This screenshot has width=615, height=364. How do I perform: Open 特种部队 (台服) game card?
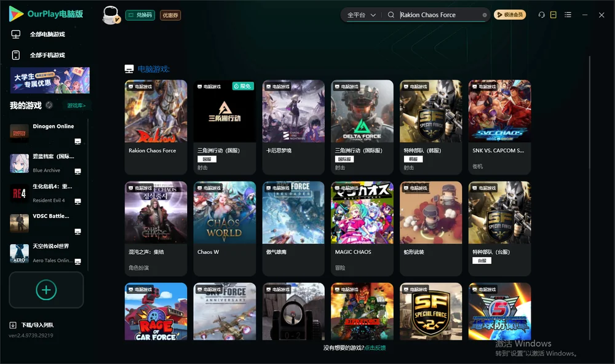click(499, 228)
